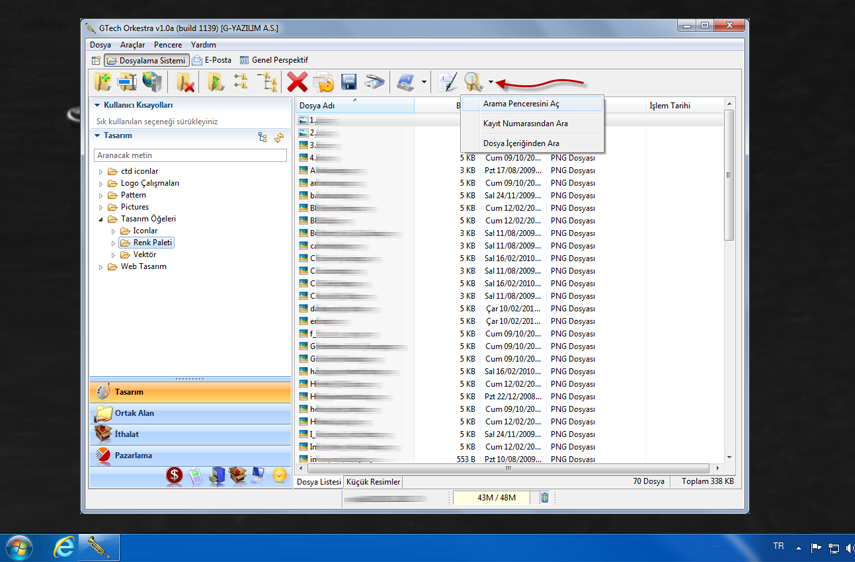Open Internet Explorer from the taskbar
Viewport: 855px width, 562px height.
click(x=63, y=547)
